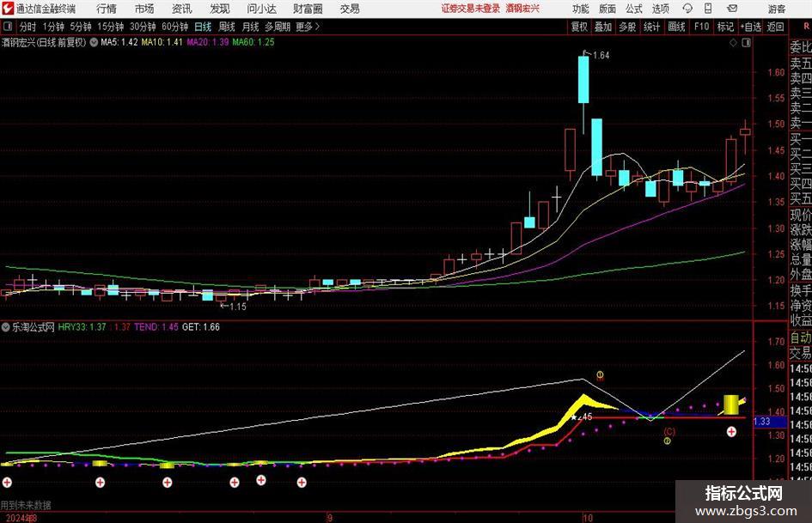
Task: Click the HRY33: 1.37 indicator value
Action: [82, 327]
